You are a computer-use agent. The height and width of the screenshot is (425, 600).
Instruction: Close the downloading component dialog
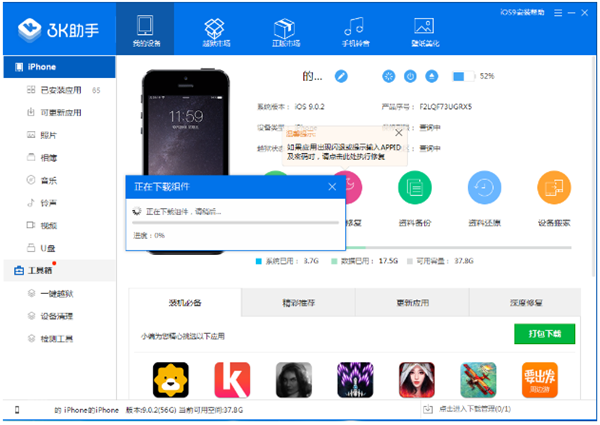tap(332, 187)
